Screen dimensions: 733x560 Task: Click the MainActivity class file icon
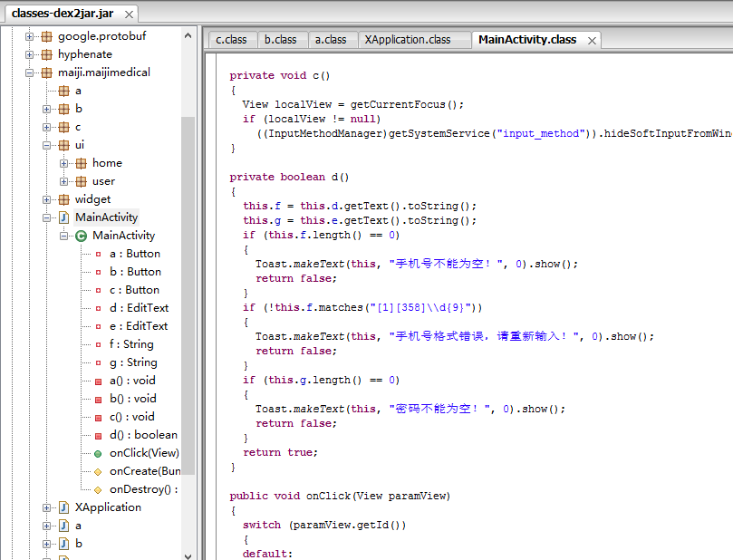[63, 217]
